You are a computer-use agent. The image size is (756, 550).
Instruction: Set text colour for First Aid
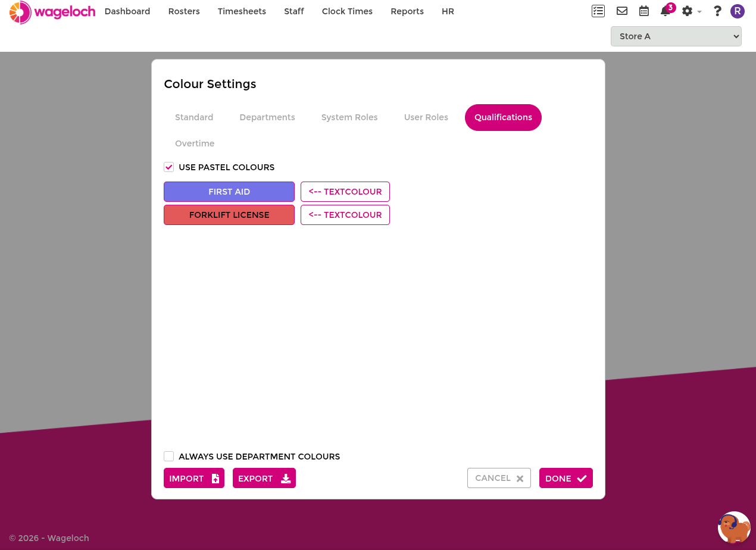point(345,192)
